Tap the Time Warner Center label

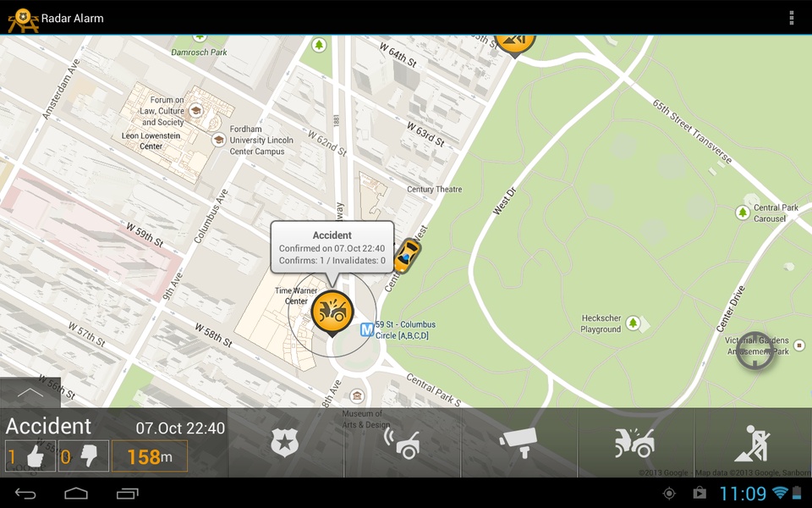point(296,295)
